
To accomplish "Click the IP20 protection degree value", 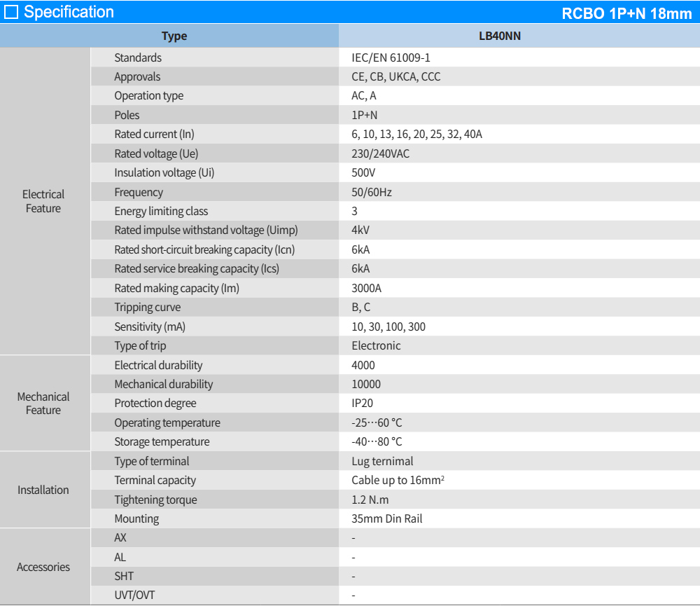I will click(362, 404).
